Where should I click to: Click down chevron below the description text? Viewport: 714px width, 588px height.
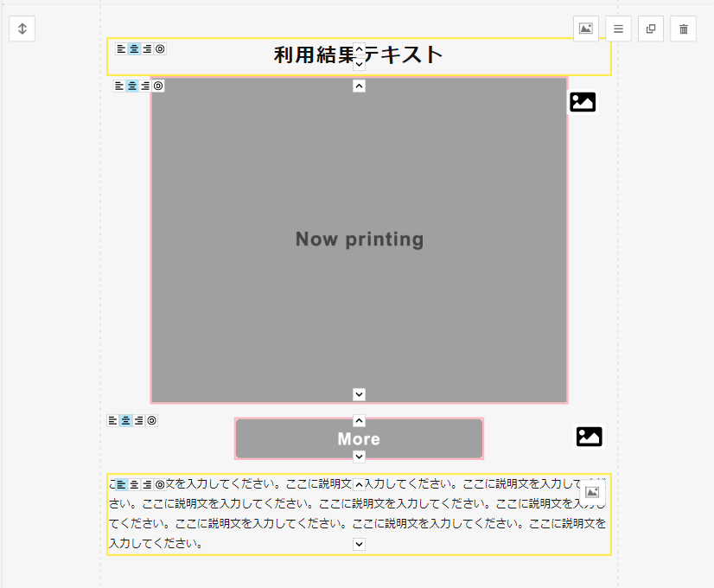(x=360, y=544)
